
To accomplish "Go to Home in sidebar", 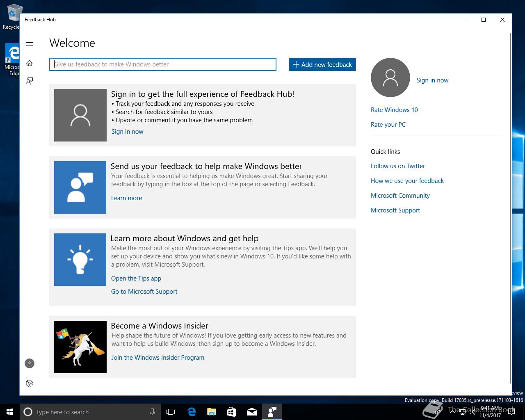I will point(29,63).
